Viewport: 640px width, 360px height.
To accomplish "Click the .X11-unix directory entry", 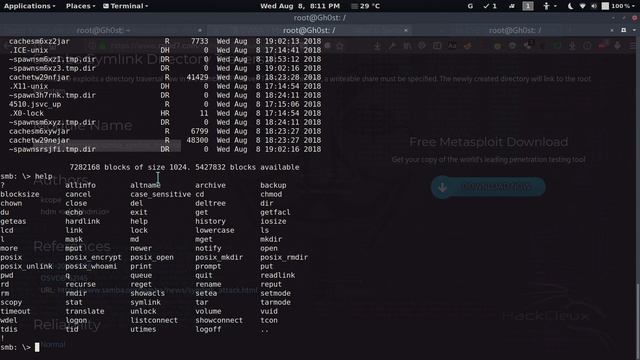I will tap(29, 86).
